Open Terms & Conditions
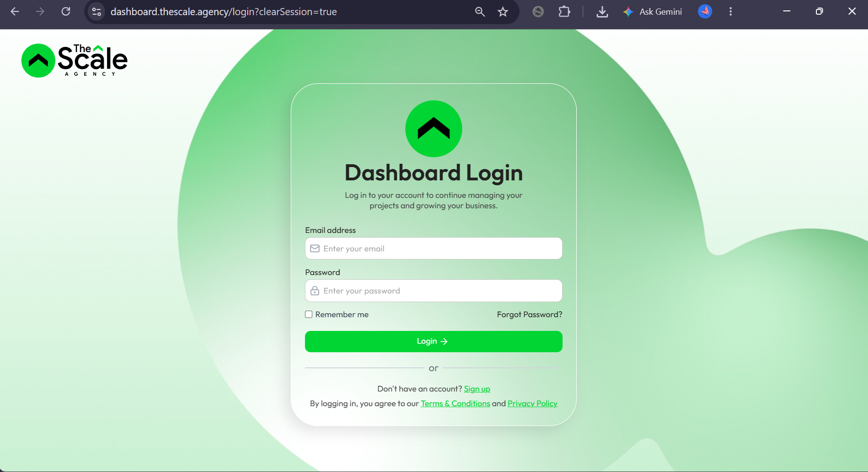 [x=456, y=403]
